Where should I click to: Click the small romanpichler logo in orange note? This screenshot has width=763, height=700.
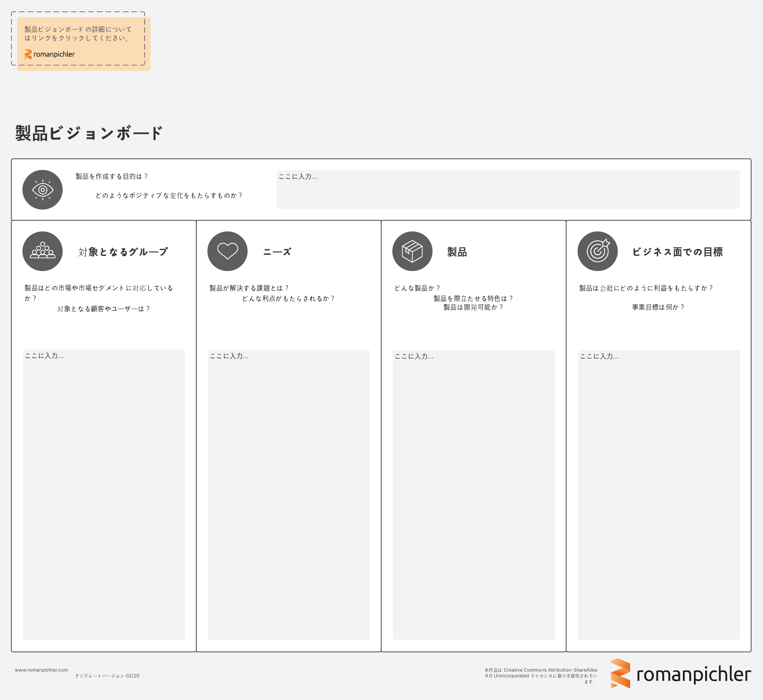click(50, 54)
